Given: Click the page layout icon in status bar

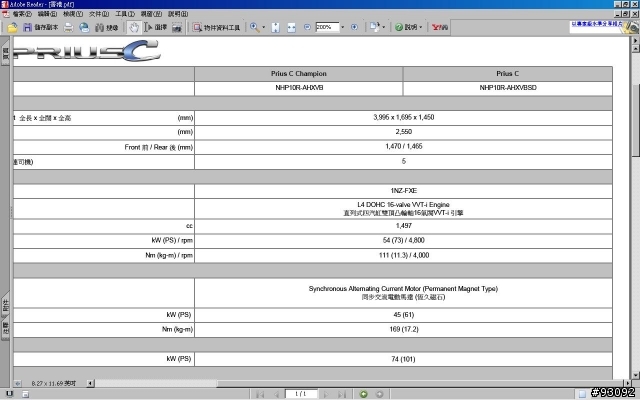Looking at the screenshot, I should pos(582,394).
